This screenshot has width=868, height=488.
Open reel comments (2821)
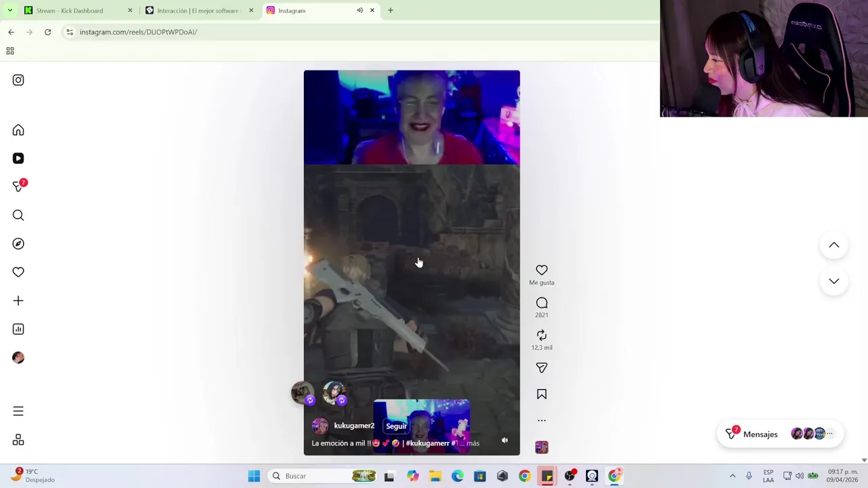[542, 303]
